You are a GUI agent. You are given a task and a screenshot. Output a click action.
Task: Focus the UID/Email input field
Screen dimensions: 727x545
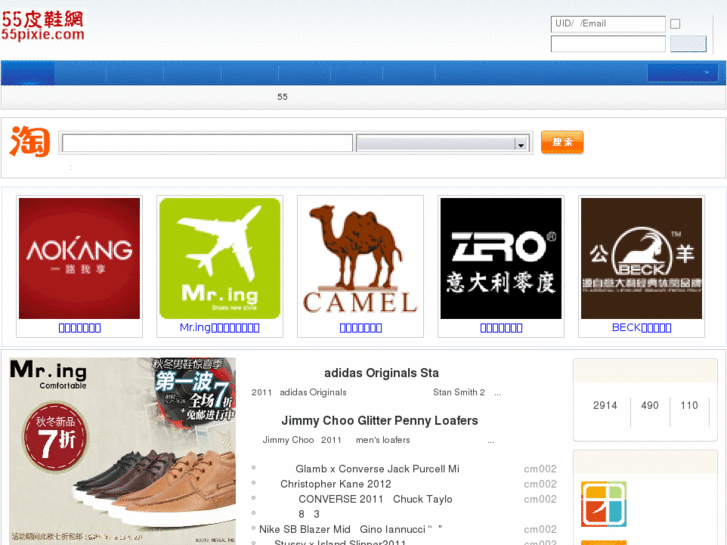(608, 24)
